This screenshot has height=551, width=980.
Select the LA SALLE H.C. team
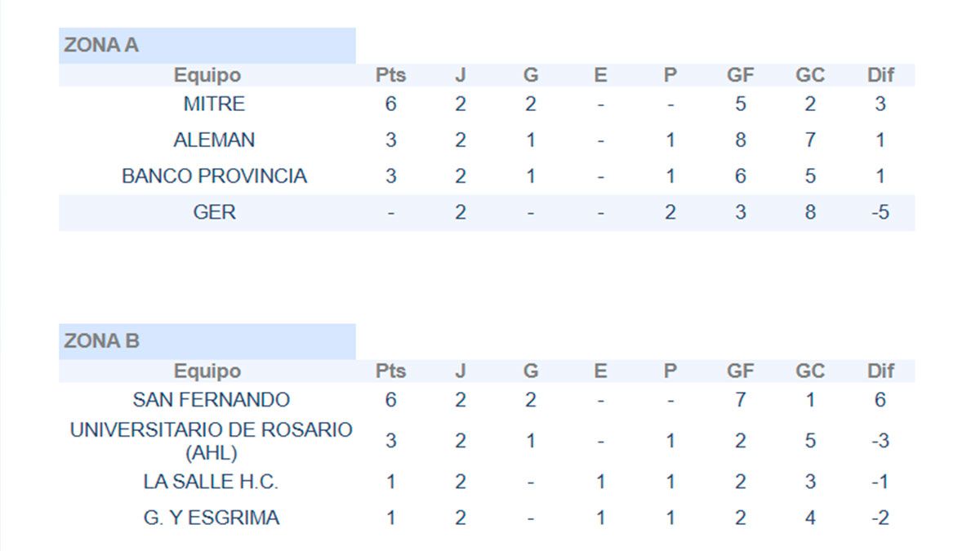coord(211,482)
